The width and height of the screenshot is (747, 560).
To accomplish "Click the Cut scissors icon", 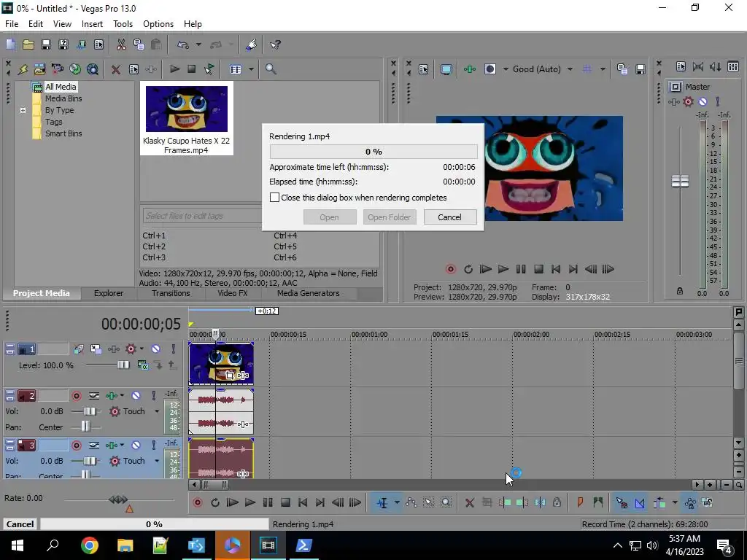I will [121, 44].
